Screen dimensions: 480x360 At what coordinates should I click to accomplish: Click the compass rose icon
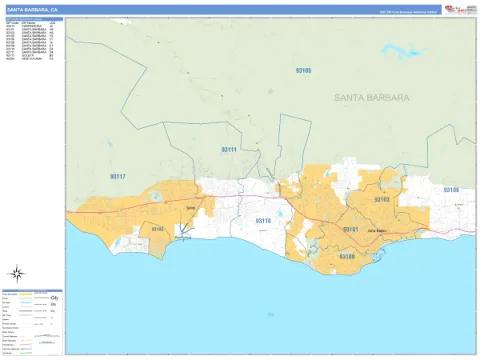pyautogui.click(x=17, y=274)
